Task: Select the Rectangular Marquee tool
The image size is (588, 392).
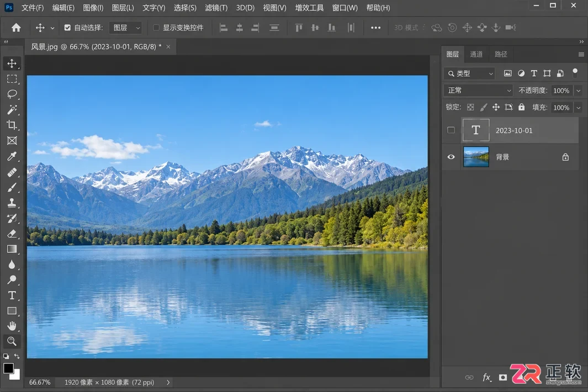Action: [12, 79]
